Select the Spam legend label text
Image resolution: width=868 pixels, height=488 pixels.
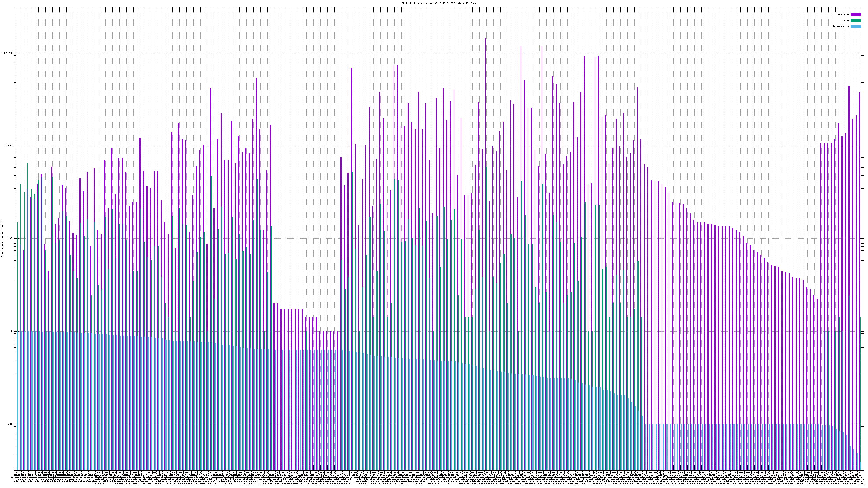click(846, 21)
